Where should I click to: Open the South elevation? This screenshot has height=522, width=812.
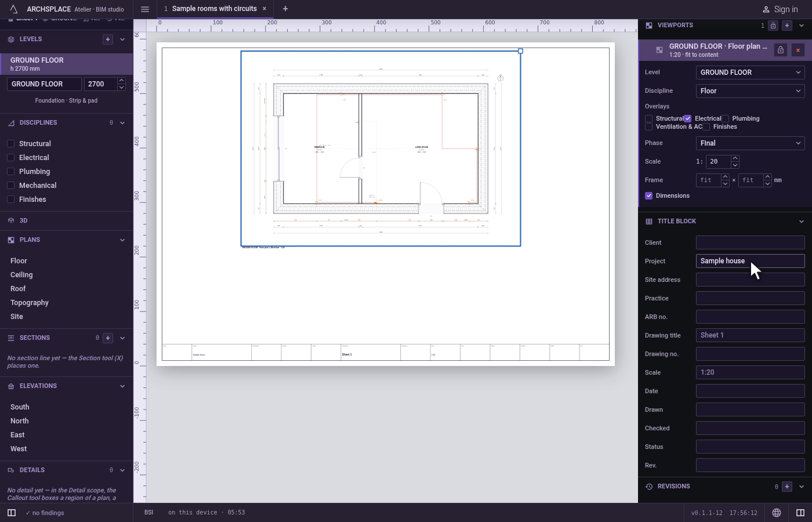click(x=20, y=407)
